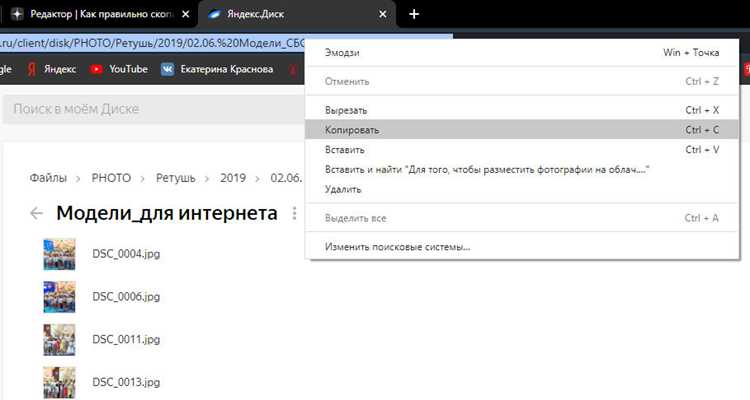Select Вставить from the context menu
This screenshot has width=750, height=400.
[x=522, y=150]
